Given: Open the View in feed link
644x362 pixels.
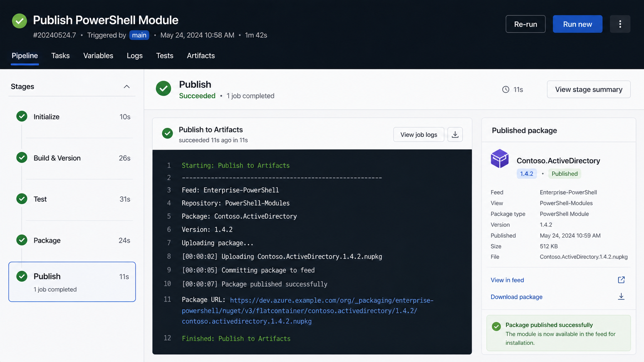Looking at the screenshot, I should click(507, 280).
